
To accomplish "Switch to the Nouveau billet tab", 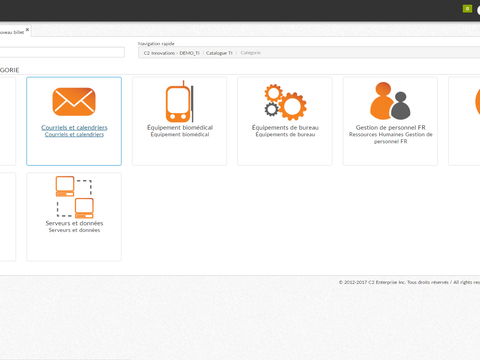I will 12,32.
